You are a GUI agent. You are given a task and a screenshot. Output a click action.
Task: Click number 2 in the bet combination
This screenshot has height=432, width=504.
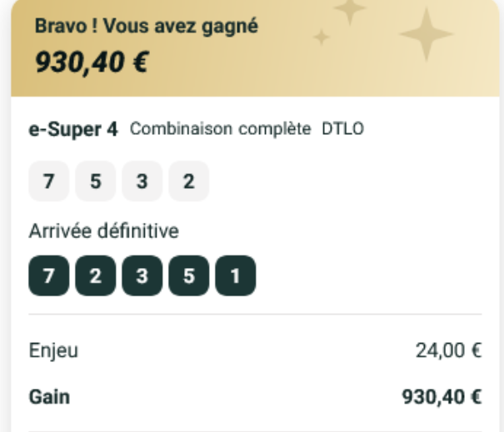click(188, 181)
